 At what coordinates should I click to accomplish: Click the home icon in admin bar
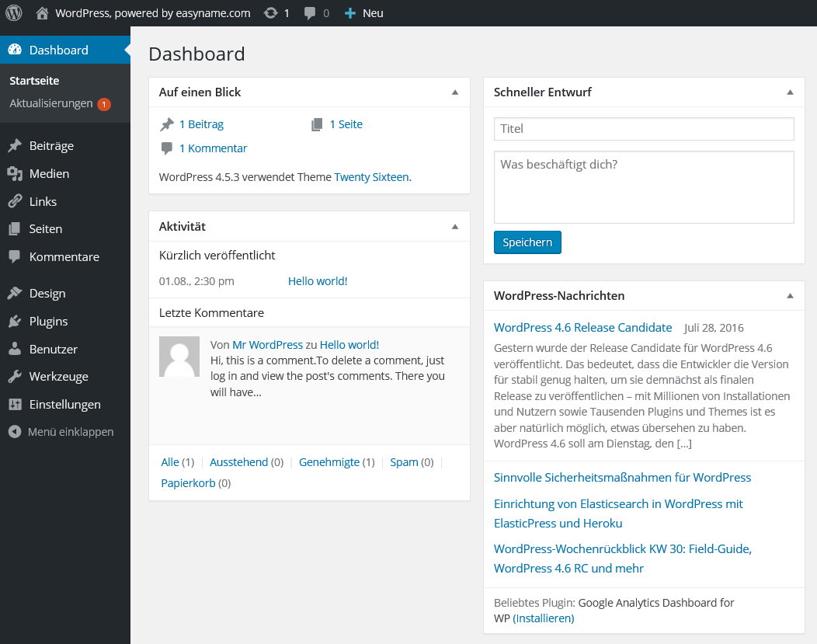tap(42, 13)
